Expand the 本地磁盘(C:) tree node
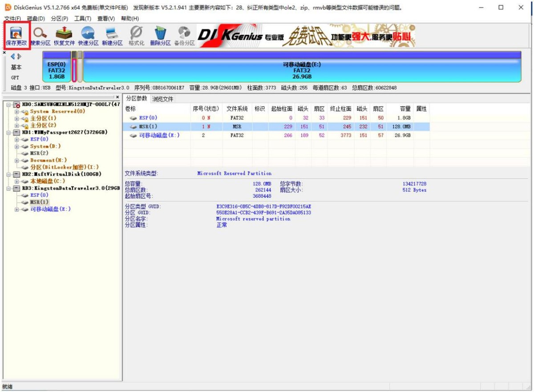The height and width of the screenshot is (392, 534). coord(17,181)
